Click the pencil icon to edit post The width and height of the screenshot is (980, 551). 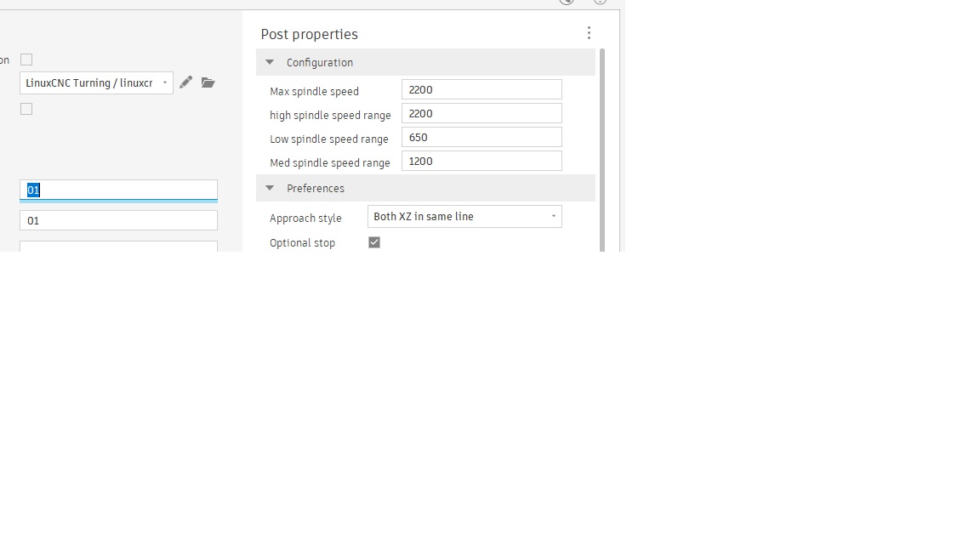185,82
